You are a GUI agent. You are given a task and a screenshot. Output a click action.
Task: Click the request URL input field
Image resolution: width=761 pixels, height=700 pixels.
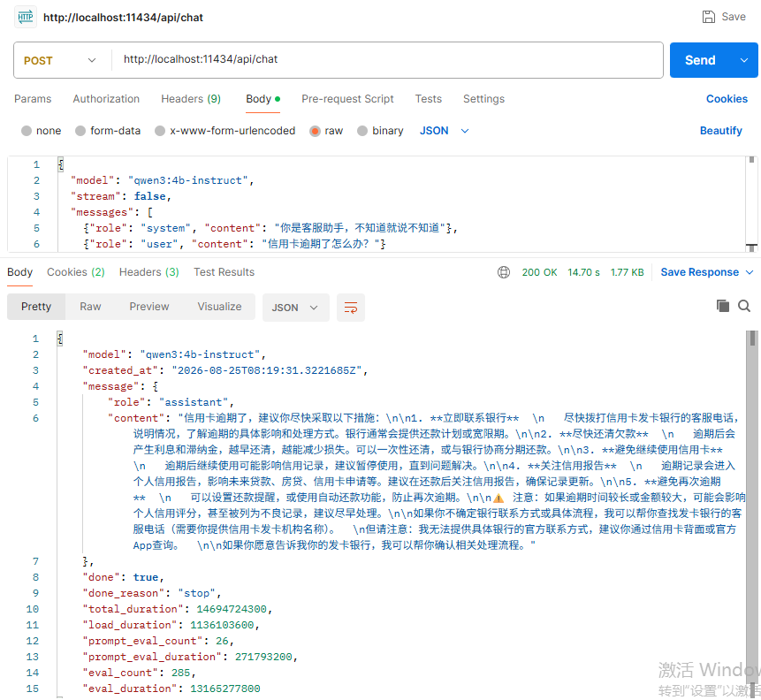point(387,60)
